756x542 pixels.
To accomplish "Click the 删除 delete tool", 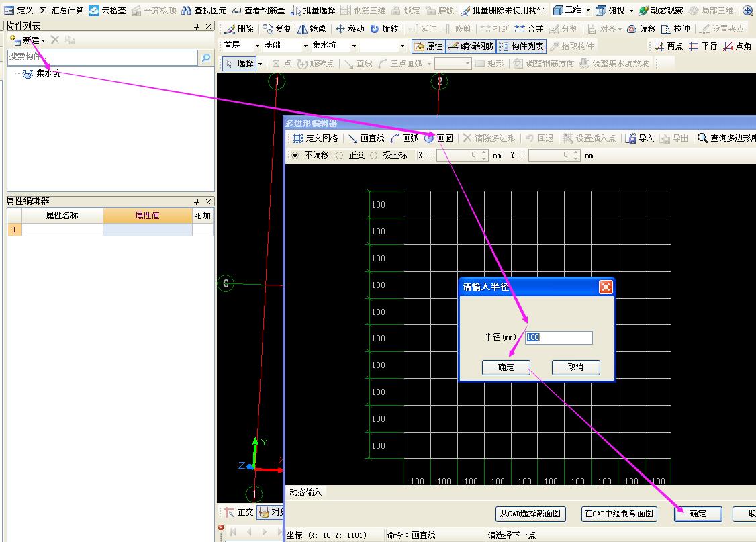I will coord(240,28).
